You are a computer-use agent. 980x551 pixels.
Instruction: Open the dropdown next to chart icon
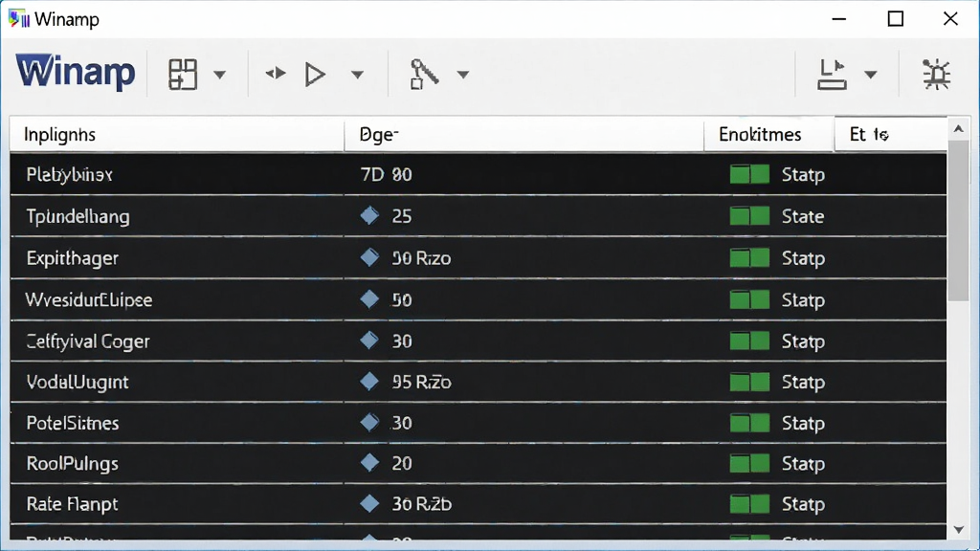(871, 75)
